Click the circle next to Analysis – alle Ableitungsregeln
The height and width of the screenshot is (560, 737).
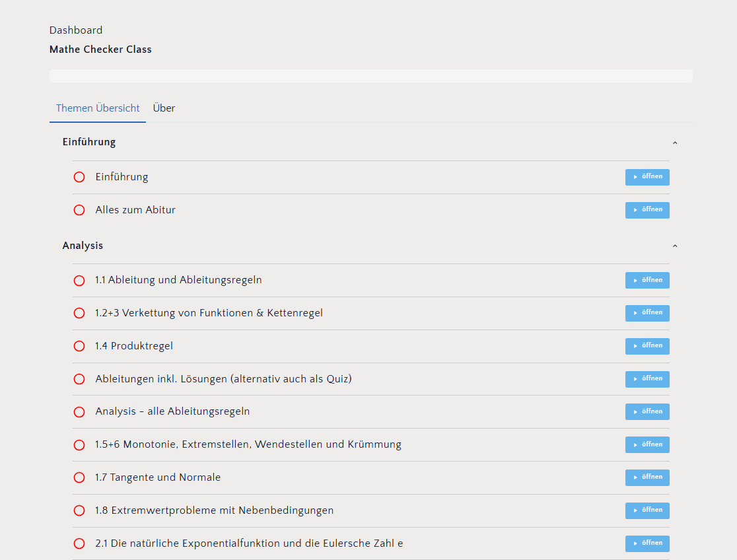(x=79, y=412)
